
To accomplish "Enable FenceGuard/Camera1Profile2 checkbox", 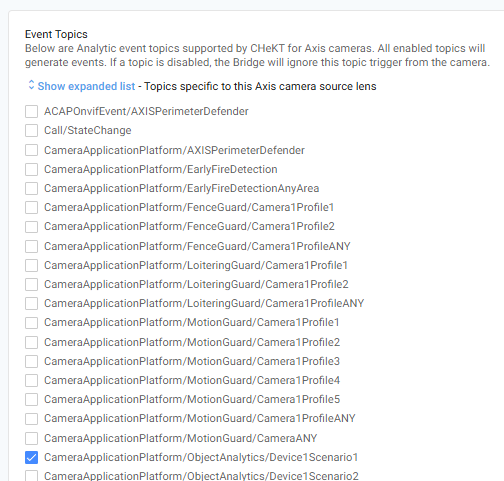I will tap(31, 226).
